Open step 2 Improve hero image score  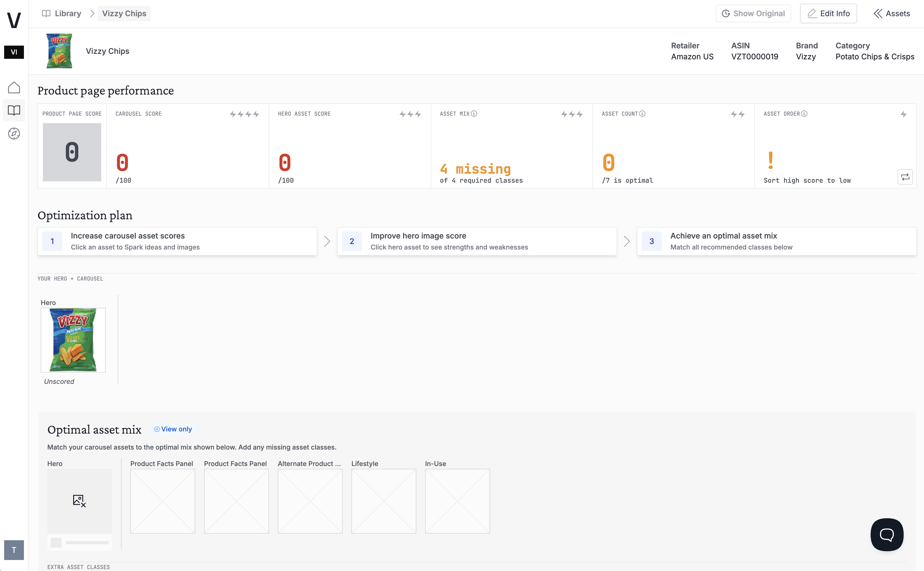tap(477, 241)
